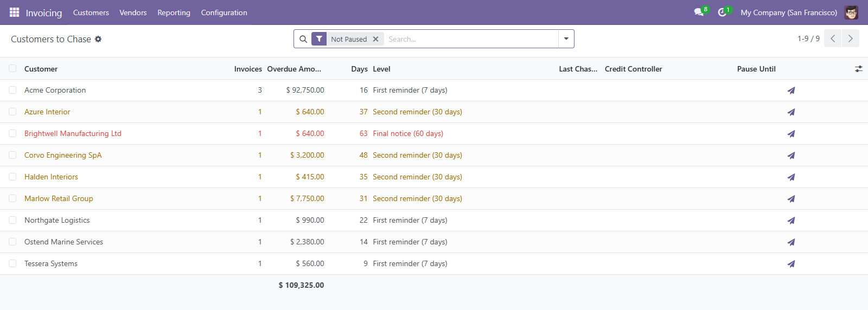Image resolution: width=868 pixels, height=310 pixels.
Task: Open the Customers menu
Action: [x=91, y=12]
